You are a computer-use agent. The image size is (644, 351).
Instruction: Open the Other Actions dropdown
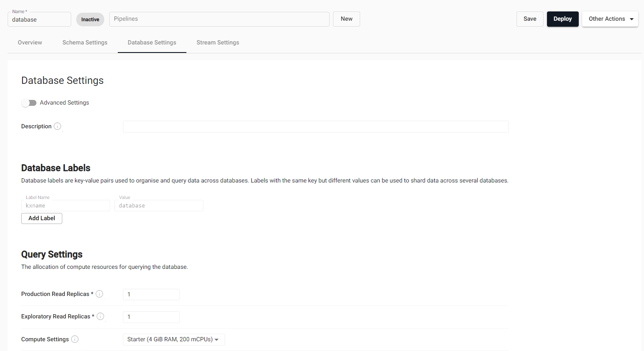(610, 19)
